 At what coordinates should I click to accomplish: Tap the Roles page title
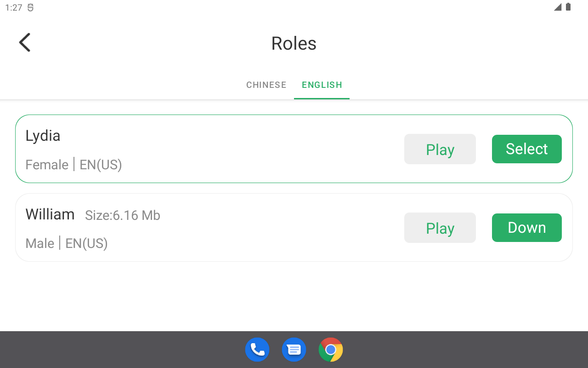point(294,44)
